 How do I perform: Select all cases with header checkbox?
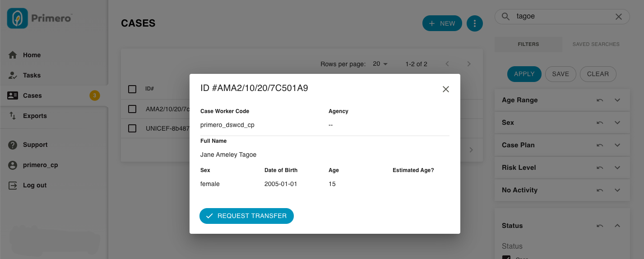tap(132, 89)
